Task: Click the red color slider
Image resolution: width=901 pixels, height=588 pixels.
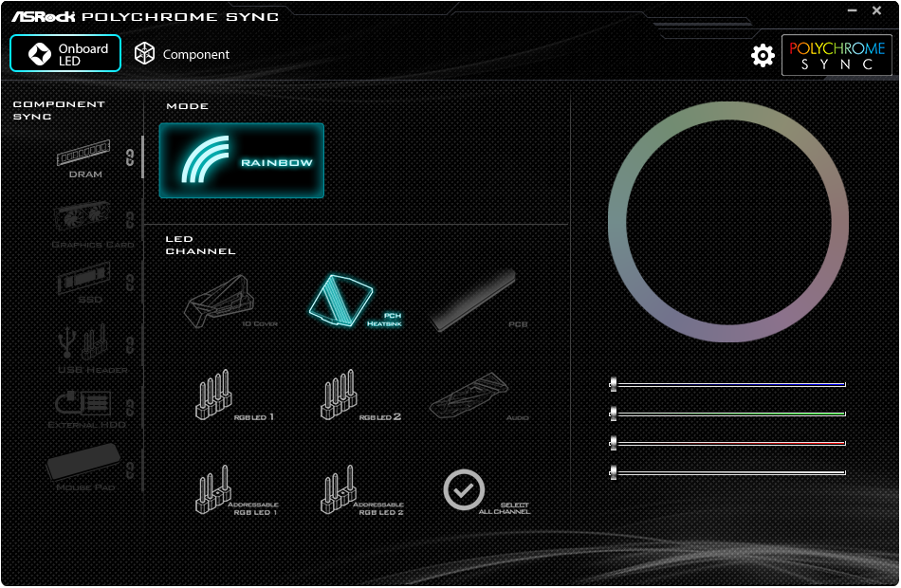Action: pyautogui.click(x=728, y=443)
